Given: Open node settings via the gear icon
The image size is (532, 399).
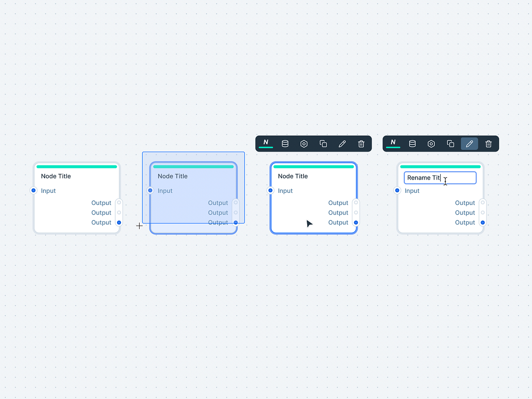Looking at the screenshot, I should [304, 144].
